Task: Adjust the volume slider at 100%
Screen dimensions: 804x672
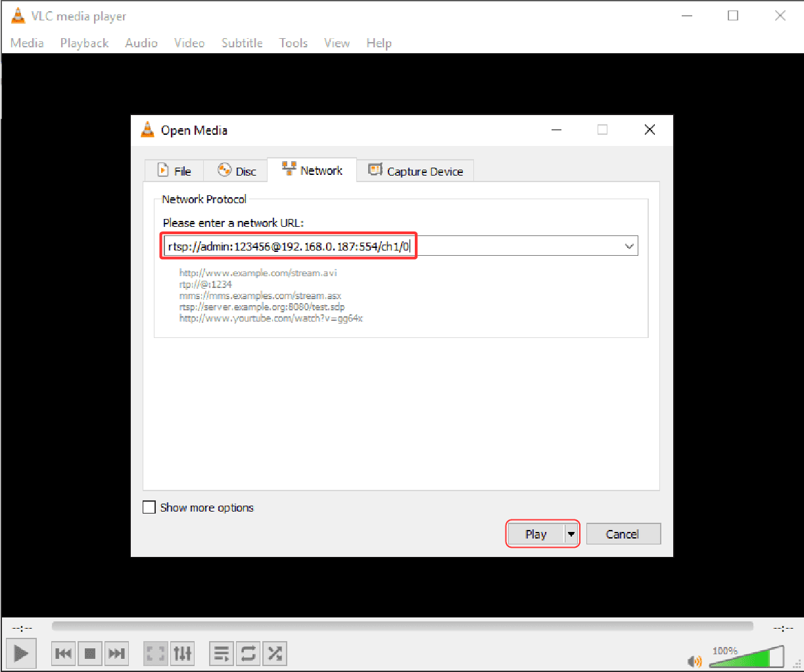Action: click(747, 657)
